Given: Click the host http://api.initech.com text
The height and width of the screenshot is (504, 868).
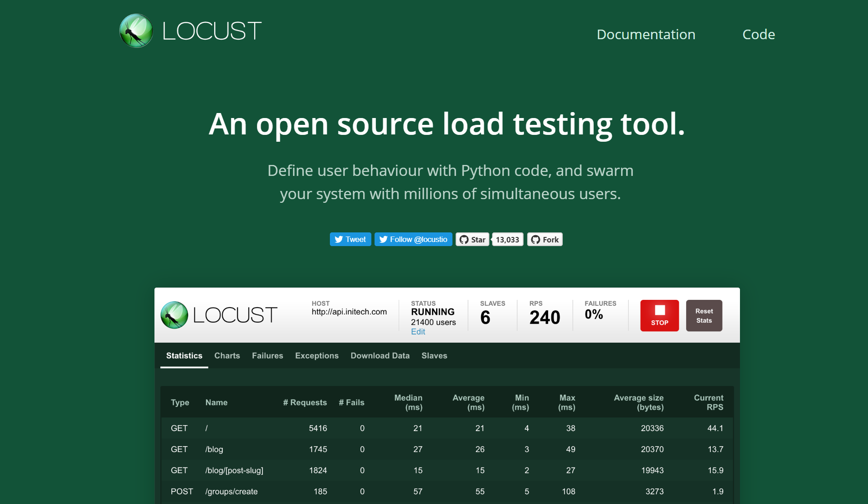Looking at the screenshot, I should coord(349,312).
